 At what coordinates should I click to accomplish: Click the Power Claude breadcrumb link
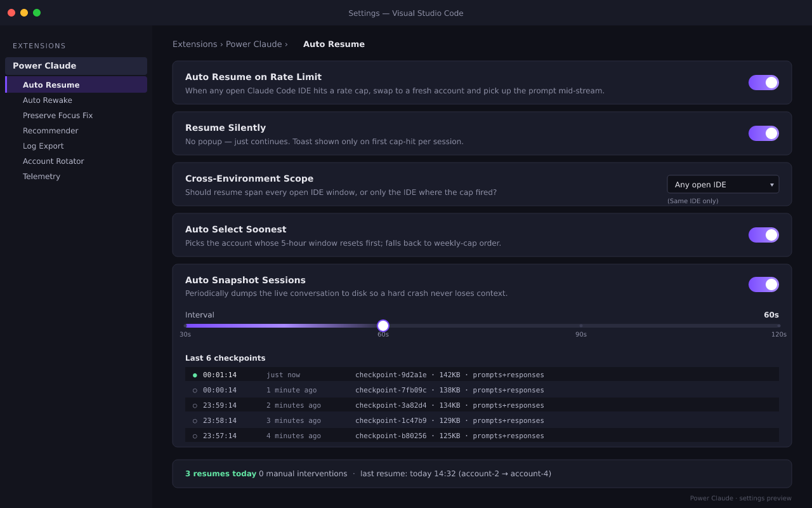click(254, 44)
